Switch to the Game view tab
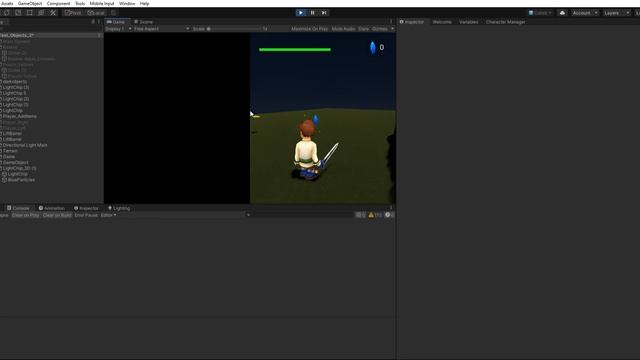The height and width of the screenshot is (360, 640). [x=116, y=22]
